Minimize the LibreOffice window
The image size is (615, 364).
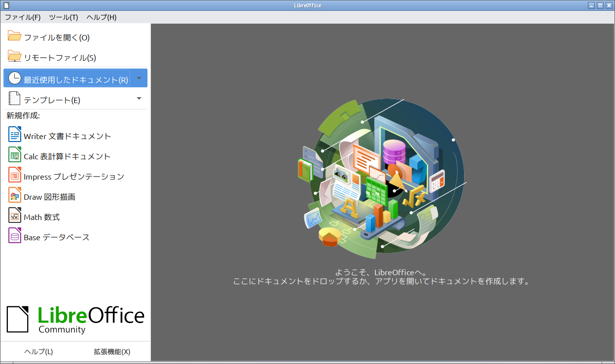(x=592, y=5)
